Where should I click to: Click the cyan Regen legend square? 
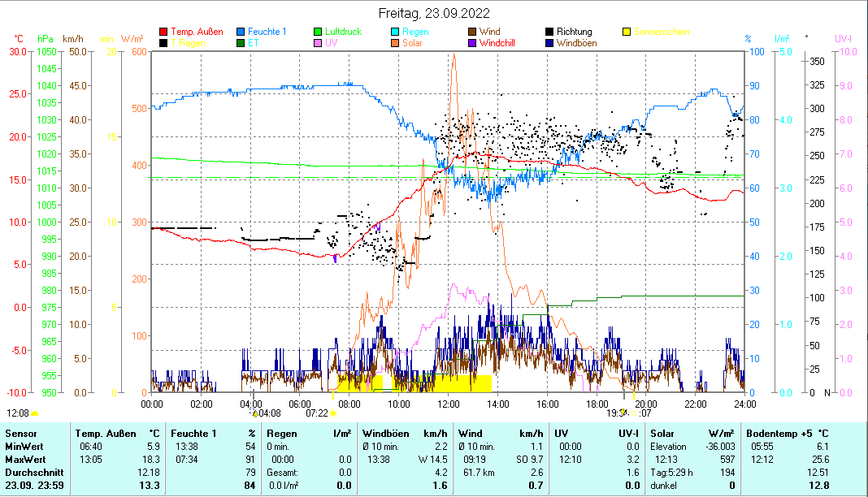click(x=396, y=32)
